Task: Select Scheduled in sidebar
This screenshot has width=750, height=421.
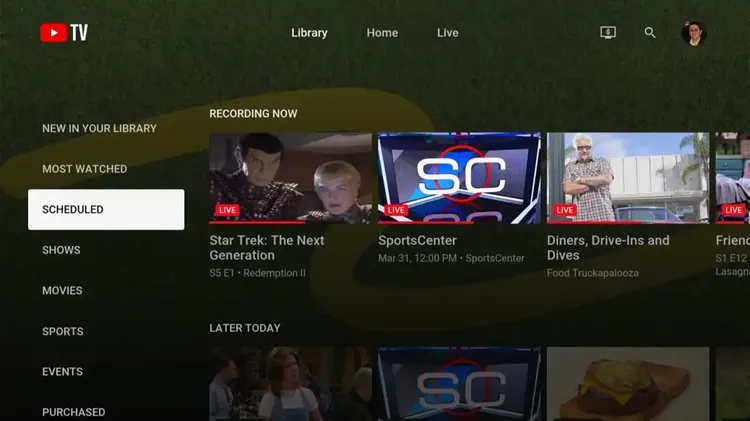Action: (106, 210)
